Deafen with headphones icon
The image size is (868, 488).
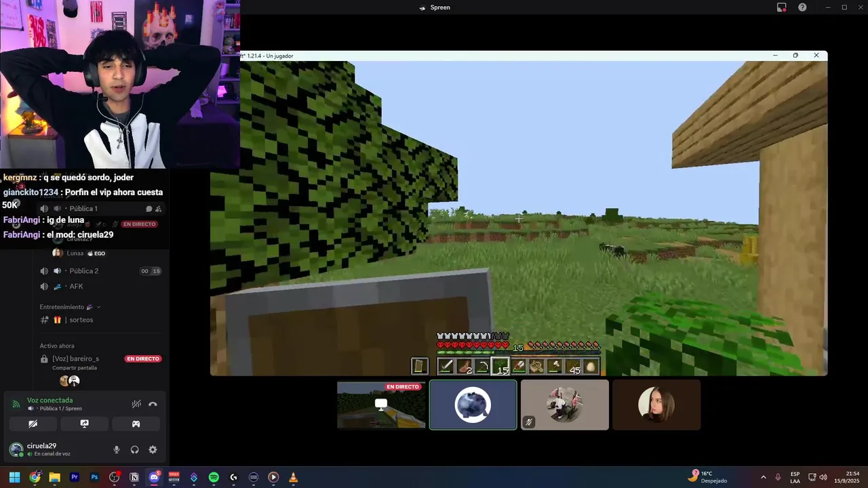(x=134, y=449)
